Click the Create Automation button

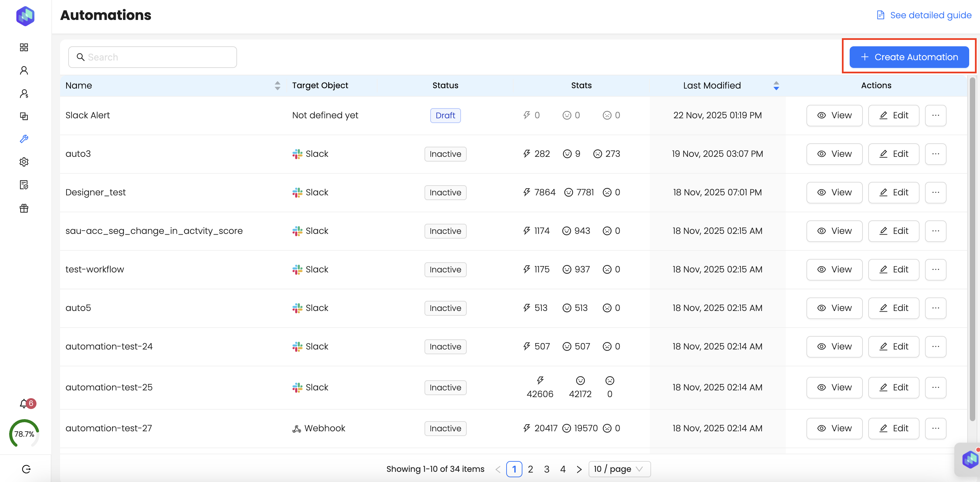click(x=909, y=57)
